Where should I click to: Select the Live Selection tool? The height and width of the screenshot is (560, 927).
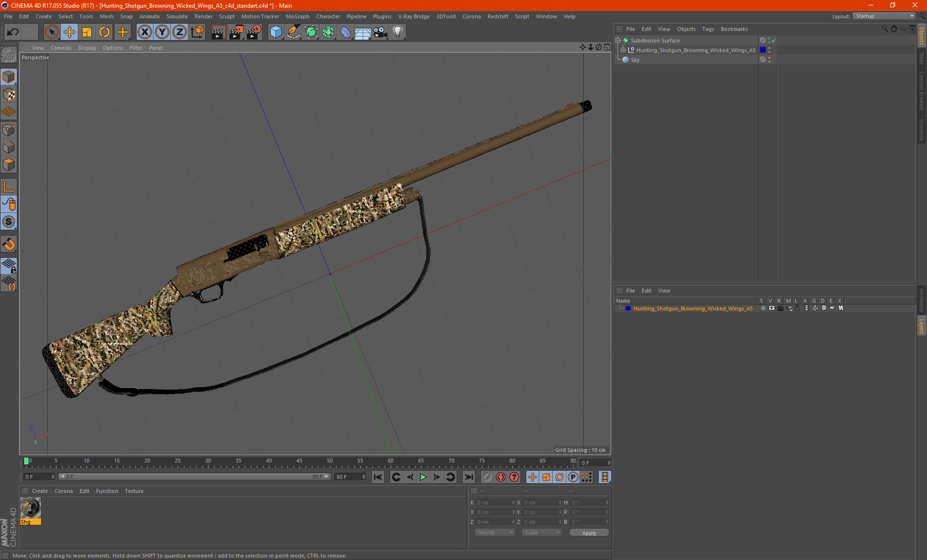pos(52,32)
